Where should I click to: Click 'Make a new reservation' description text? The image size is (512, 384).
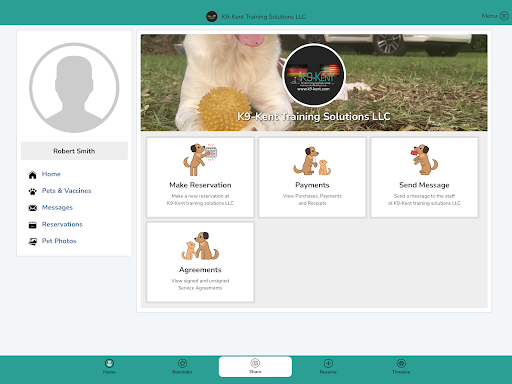click(x=200, y=199)
